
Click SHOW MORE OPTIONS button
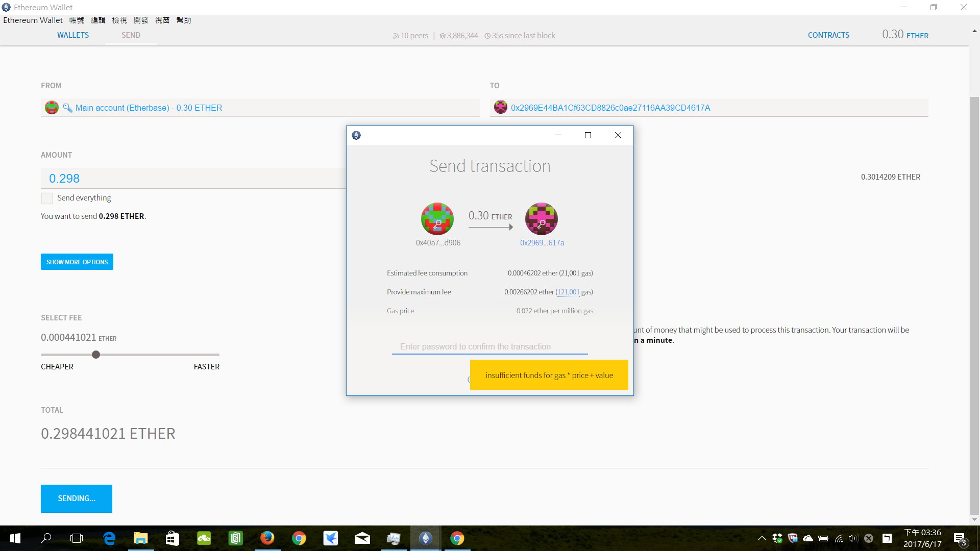[x=76, y=262]
